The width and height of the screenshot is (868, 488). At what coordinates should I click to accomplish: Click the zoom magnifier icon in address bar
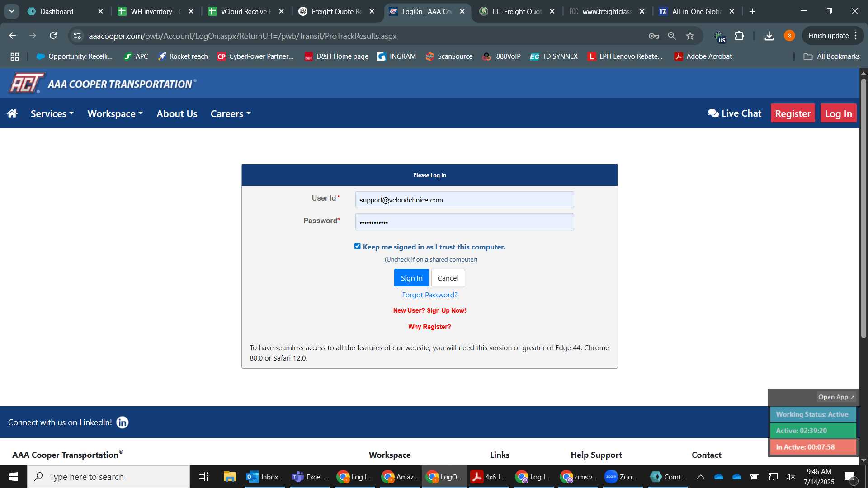(x=672, y=36)
